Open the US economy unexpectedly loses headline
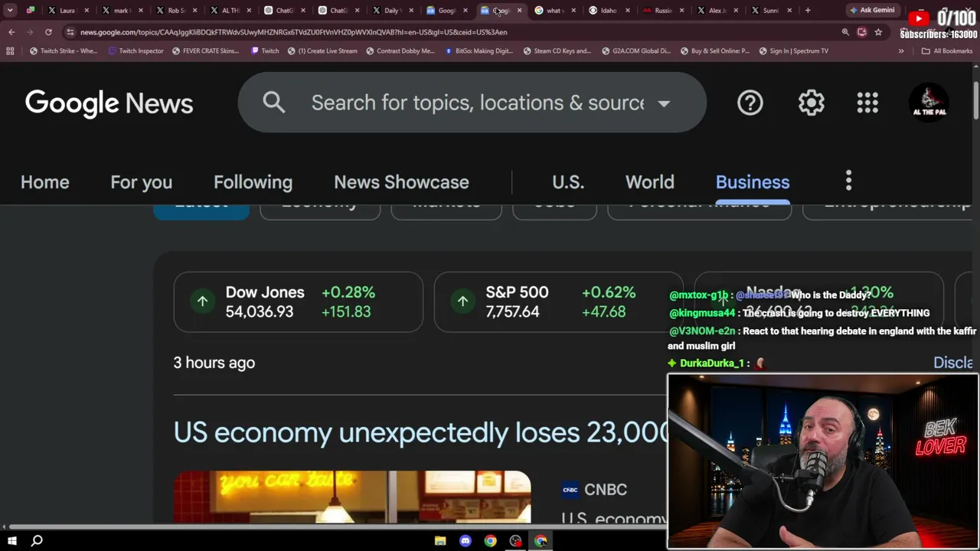Screen dimensions: 980x551 click(x=420, y=432)
